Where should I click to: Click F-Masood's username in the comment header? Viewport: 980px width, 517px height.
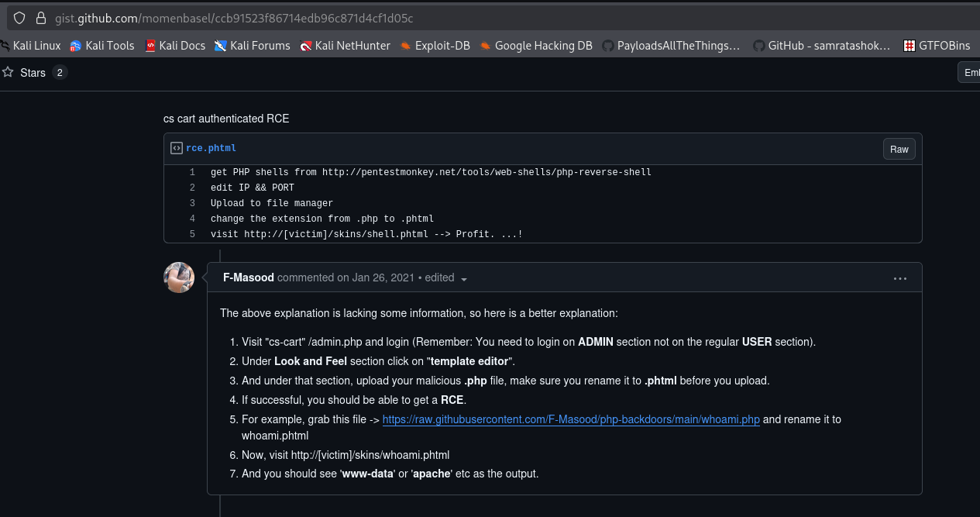[248, 277]
